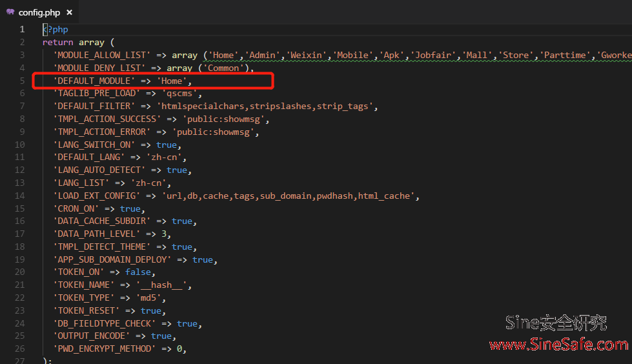The height and width of the screenshot is (364, 632).
Task: Click 'TMPL_ACTION_ERROR' key
Action: coord(102,132)
